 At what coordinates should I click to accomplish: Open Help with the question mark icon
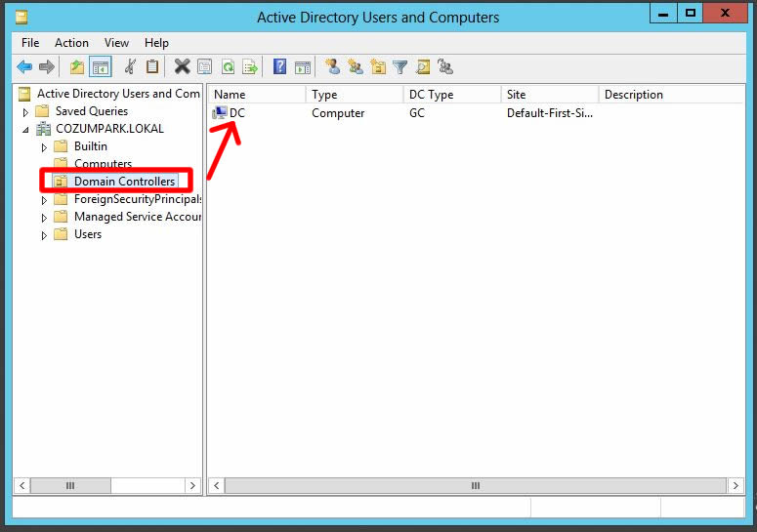[x=280, y=67]
